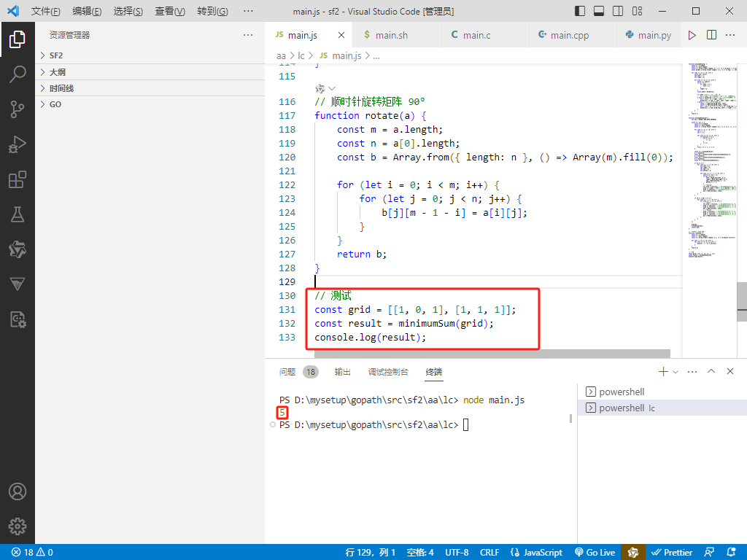This screenshot has width=747, height=560.
Task: Open the notifications bell in status bar
Action: pyautogui.click(x=731, y=553)
